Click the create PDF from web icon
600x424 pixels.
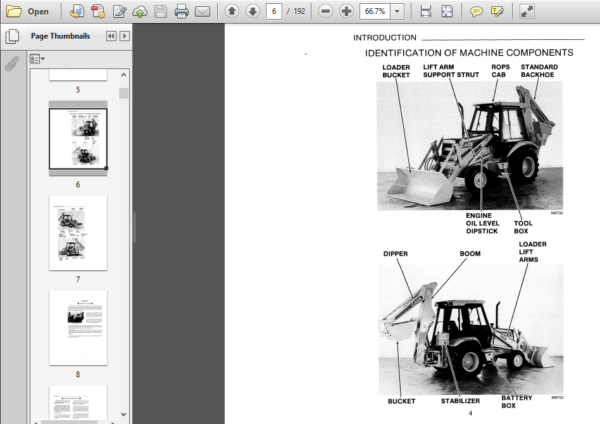pos(77,11)
